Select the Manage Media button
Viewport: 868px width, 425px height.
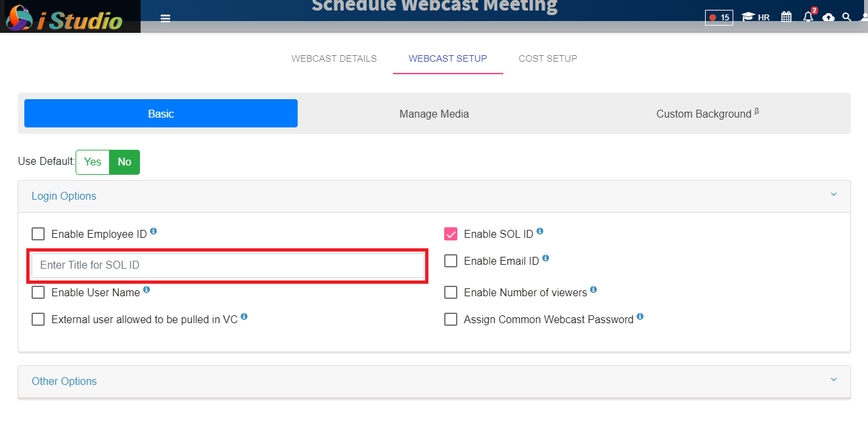434,114
